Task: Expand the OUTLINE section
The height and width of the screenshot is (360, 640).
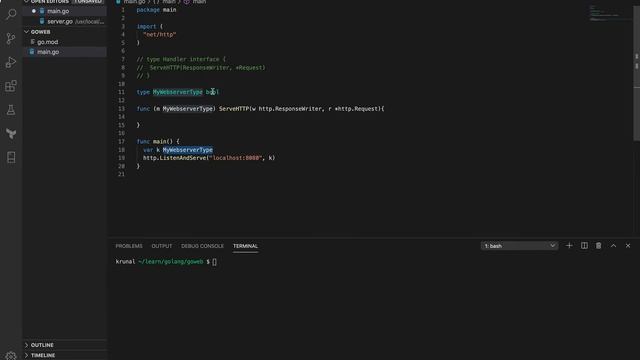Action: coord(42,345)
